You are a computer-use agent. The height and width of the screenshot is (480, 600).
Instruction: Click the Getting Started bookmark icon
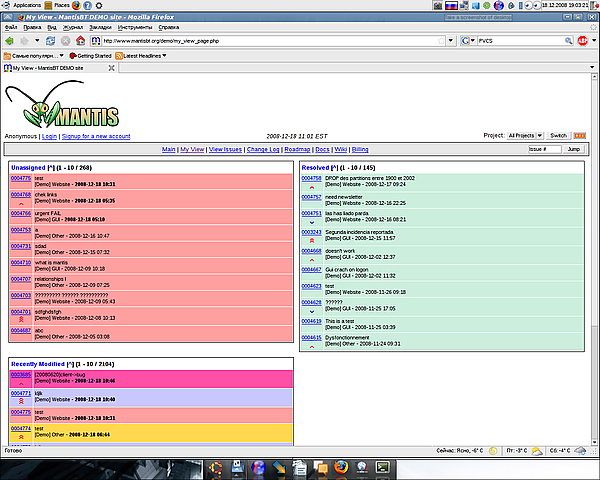click(73, 56)
